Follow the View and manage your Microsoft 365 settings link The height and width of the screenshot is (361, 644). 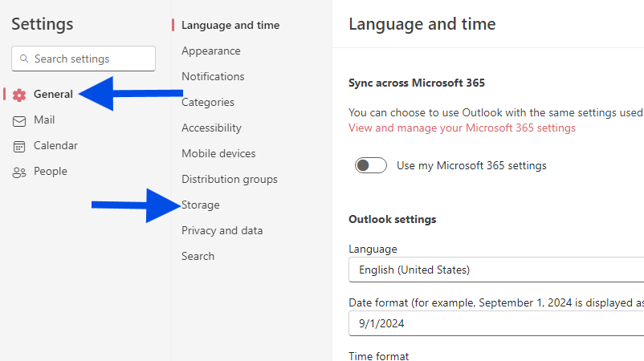[462, 128]
